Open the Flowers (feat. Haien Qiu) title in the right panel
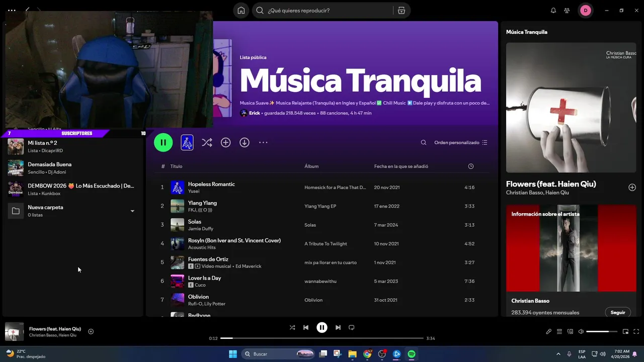The height and width of the screenshot is (362, 644). click(551, 184)
